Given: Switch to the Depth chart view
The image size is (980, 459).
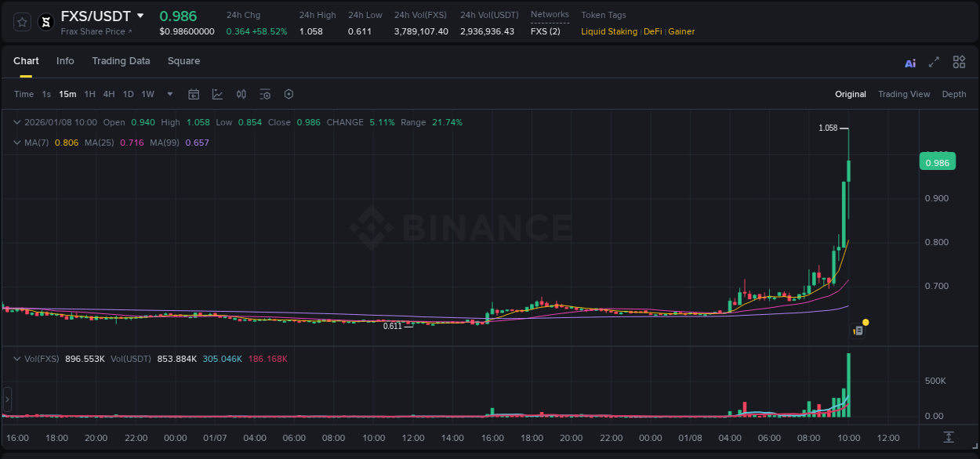Looking at the screenshot, I should [953, 94].
